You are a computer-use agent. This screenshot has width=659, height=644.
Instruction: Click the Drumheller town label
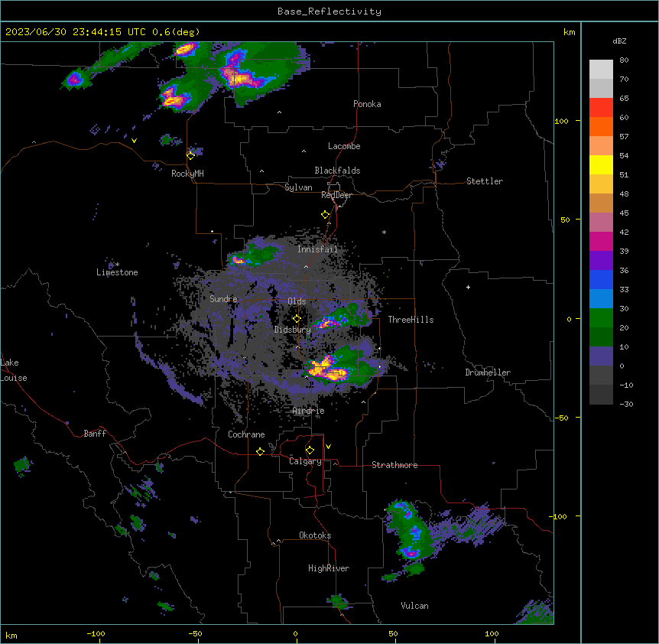488,372
